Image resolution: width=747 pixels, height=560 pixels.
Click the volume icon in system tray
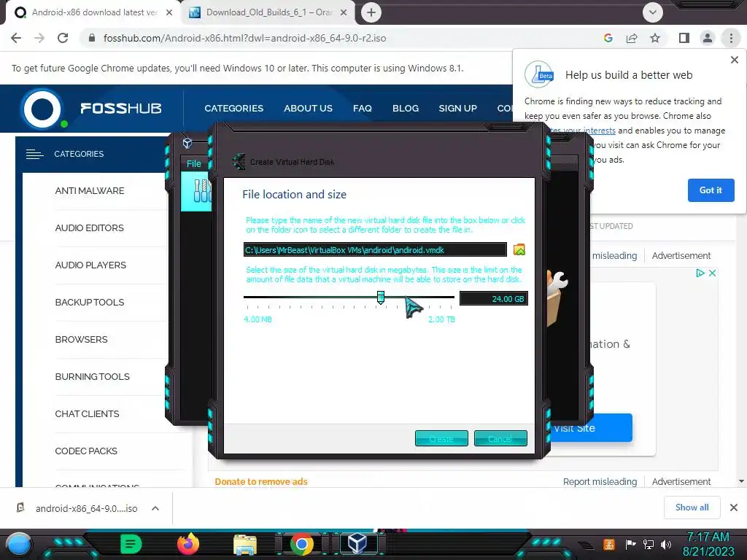pyautogui.click(x=666, y=544)
